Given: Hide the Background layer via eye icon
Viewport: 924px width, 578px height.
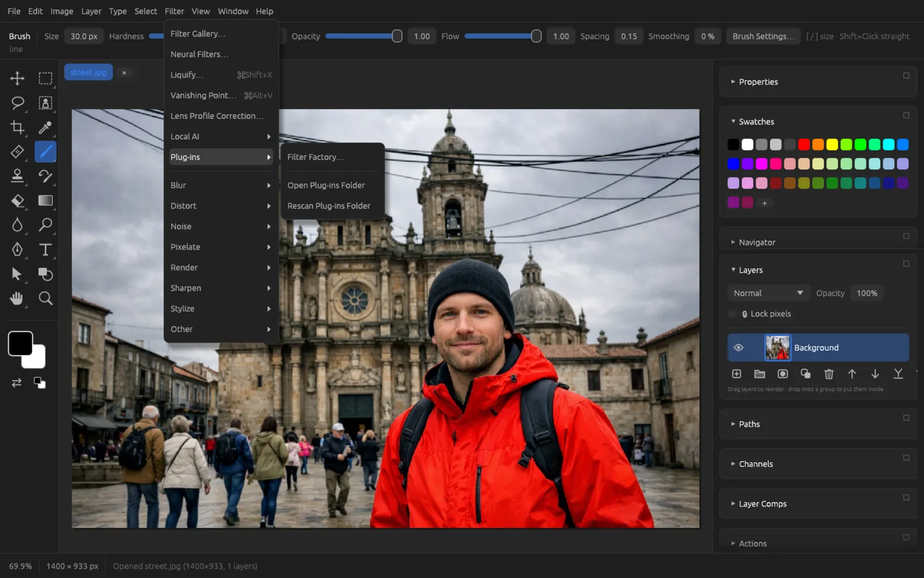Looking at the screenshot, I should tap(738, 347).
